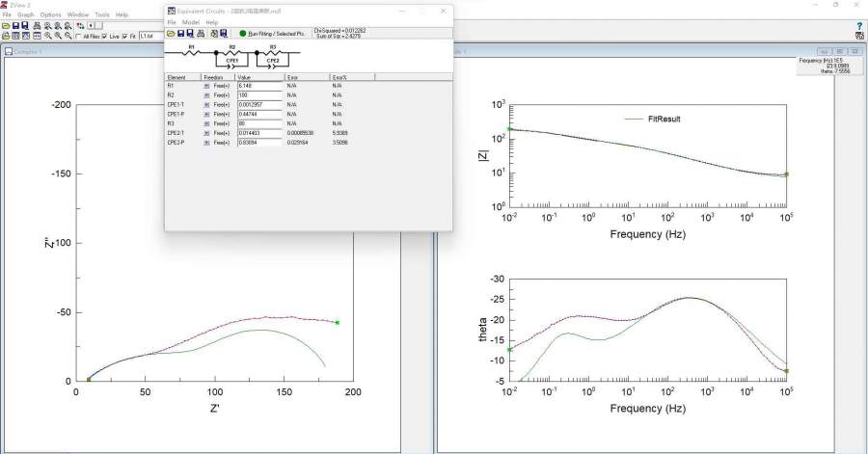868x454 pixels.
Task: Open the Freedom dropdown for R1
Action: [205, 87]
